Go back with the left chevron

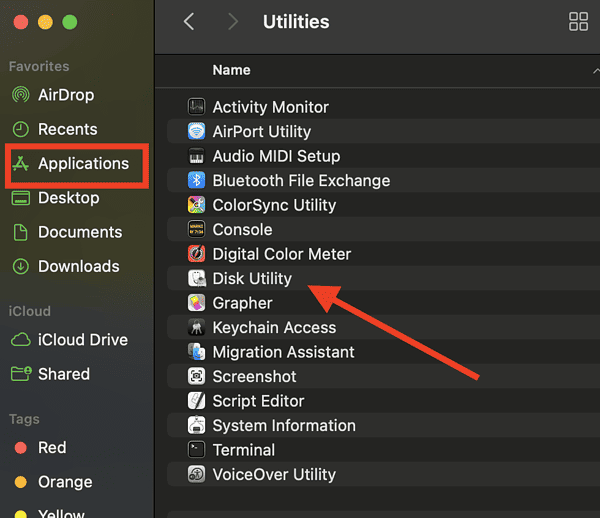coord(189,21)
